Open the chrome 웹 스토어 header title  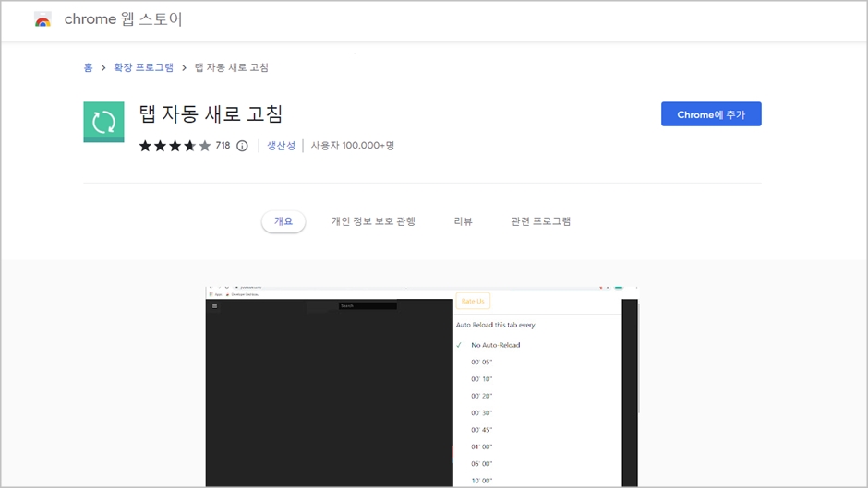click(x=123, y=19)
